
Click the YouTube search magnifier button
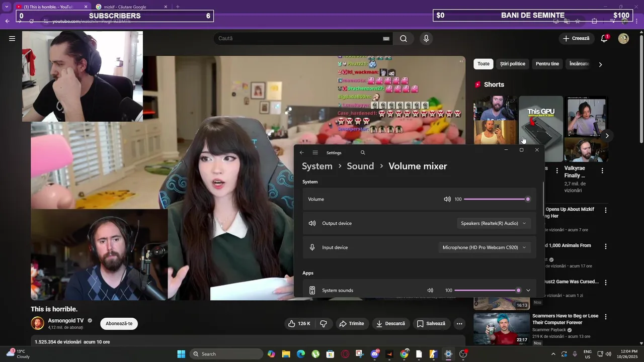(x=404, y=39)
